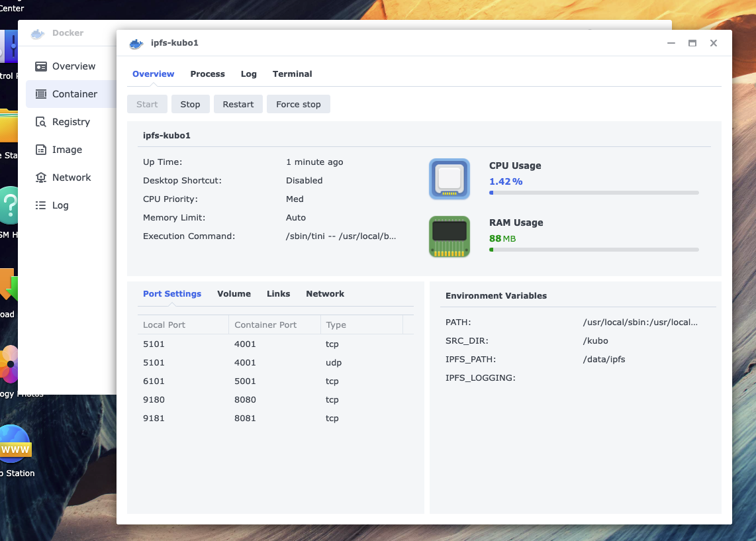Restart the ipfs-kubo1 container
Screen dimensions: 756x541
238,104
